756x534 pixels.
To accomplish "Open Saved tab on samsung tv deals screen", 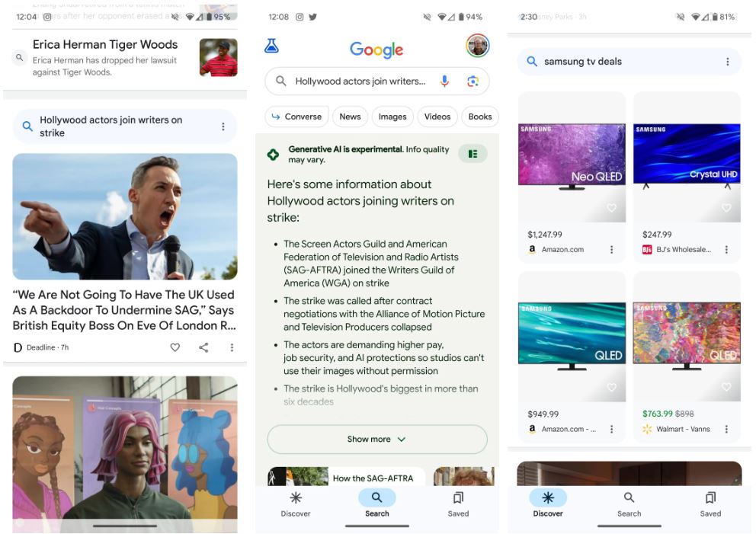I will pyautogui.click(x=711, y=504).
